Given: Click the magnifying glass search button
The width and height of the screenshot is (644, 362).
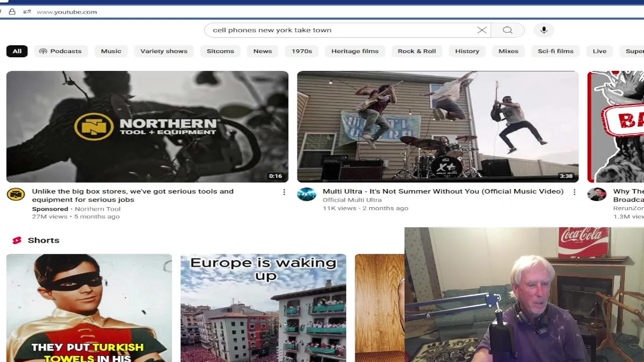Looking at the screenshot, I should (508, 30).
